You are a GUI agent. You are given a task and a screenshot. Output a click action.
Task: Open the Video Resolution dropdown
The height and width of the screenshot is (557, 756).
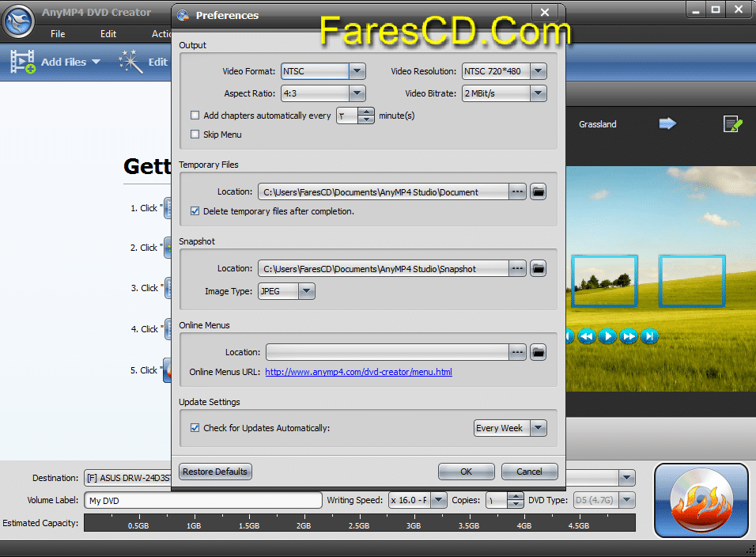[538, 71]
